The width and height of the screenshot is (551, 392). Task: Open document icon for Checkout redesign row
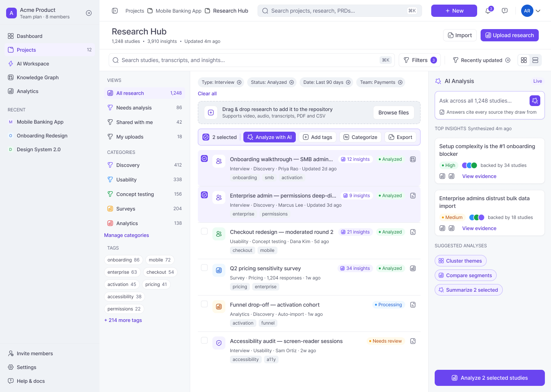[x=413, y=232]
